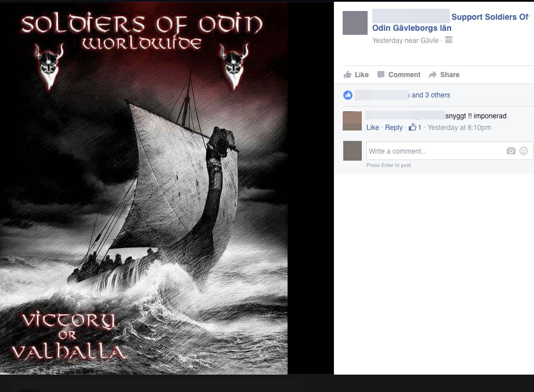Like the 'snyggt !! imponerad' comment
The height and width of the screenshot is (392, 534).
coord(373,128)
